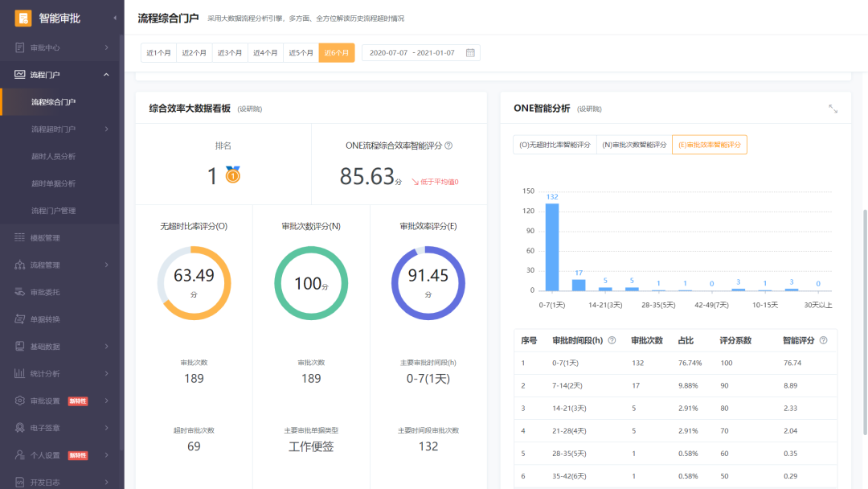Select the 近6个月 time range tab
Viewport: 868px width, 489px height.
[337, 52]
